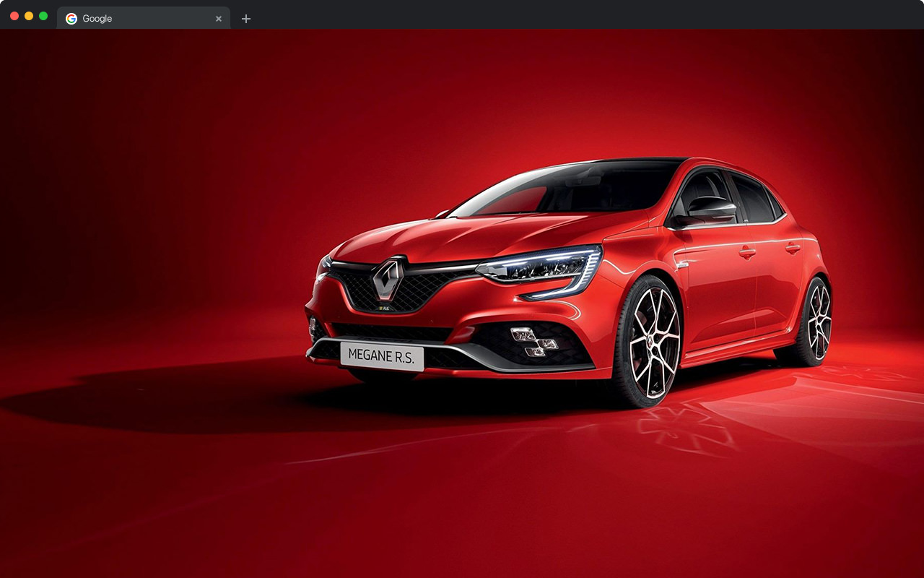Click the car's front alloy wheel
This screenshot has height=578, width=924.
[x=653, y=341]
